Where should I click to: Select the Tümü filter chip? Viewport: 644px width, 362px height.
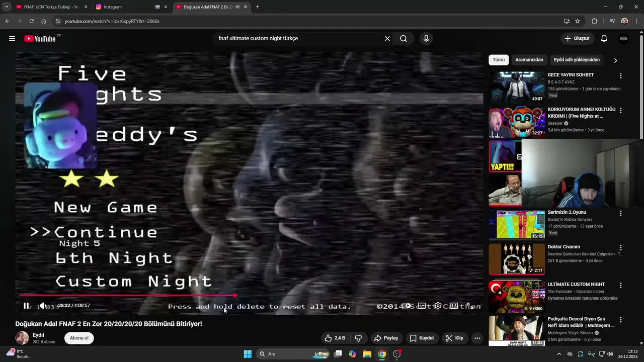pyautogui.click(x=499, y=60)
